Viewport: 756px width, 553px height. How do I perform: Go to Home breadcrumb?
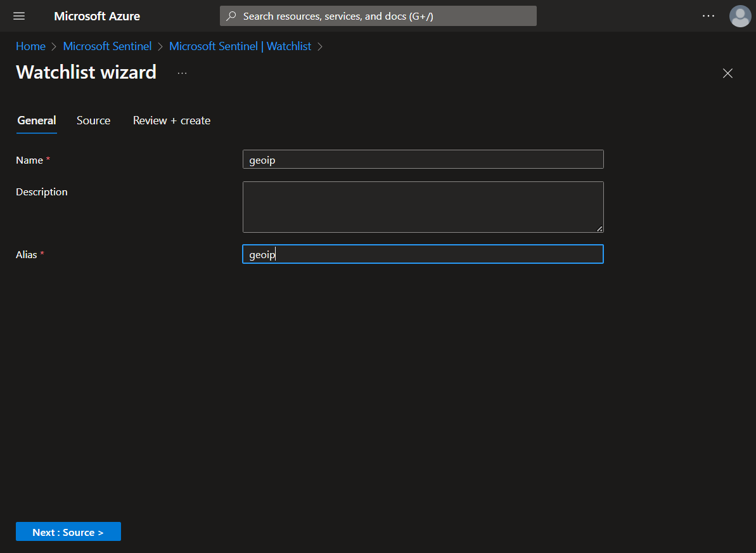pos(30,46)
